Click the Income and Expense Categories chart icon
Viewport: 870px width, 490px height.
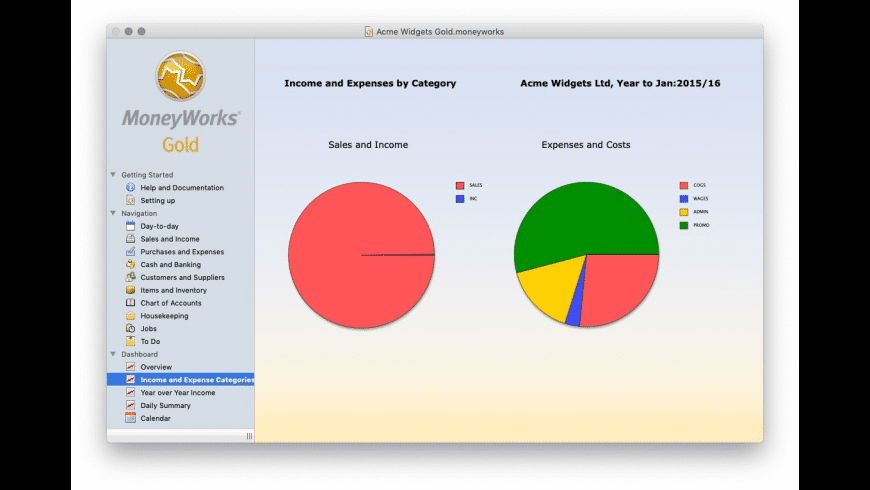coord(130,380)
